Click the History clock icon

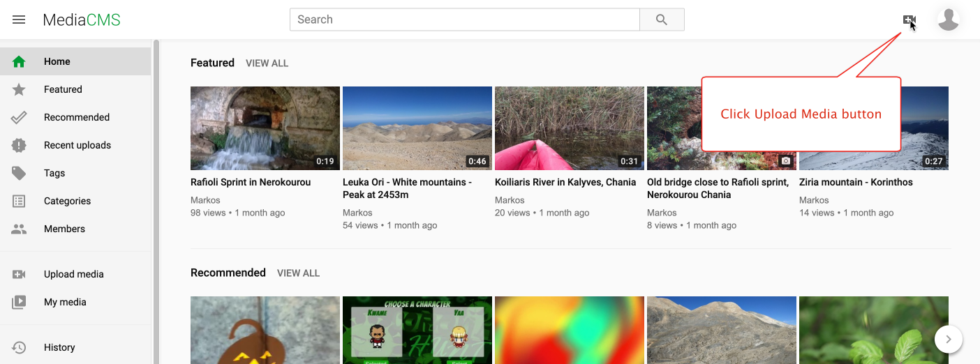coord(19,347)
